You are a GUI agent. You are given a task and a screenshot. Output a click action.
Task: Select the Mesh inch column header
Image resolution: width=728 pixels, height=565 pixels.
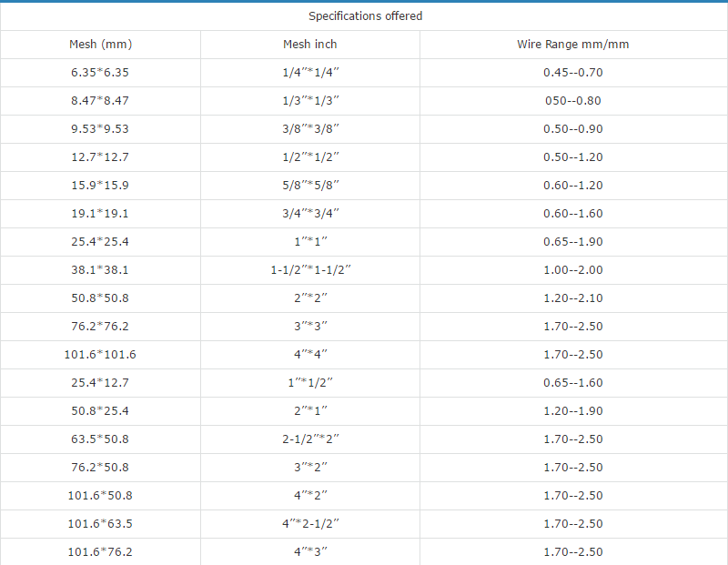pyautogui.click(x=308, y=44)
